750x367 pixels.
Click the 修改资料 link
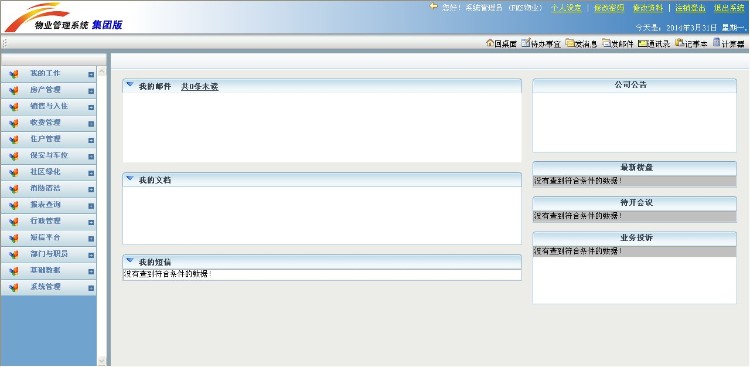[648, 8]
